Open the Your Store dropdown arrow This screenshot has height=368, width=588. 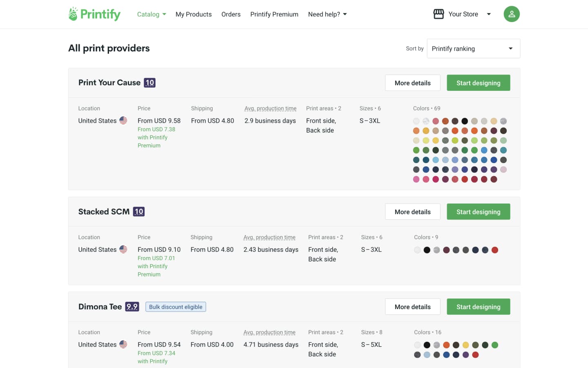tap(489, 14)
